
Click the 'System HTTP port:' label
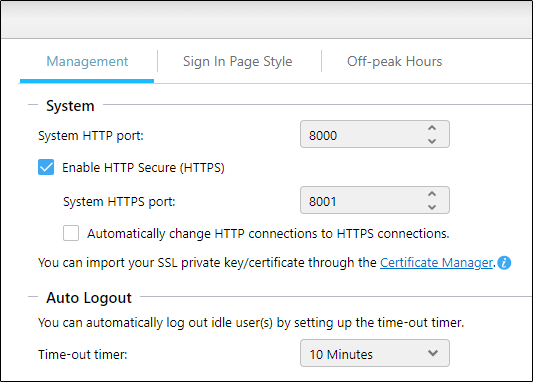click(x=91, y=136)
